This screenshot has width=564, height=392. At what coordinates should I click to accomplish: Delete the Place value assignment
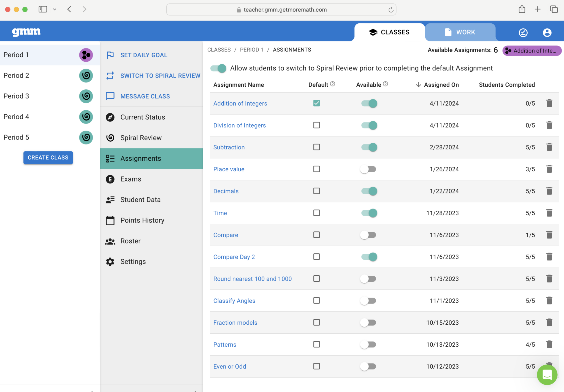549,169
